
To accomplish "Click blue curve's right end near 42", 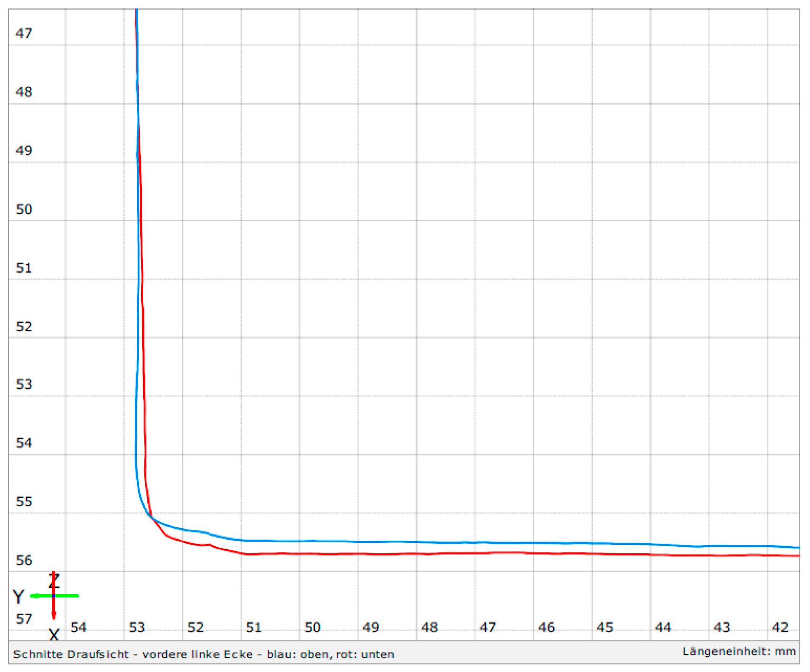I will [796, 547].
